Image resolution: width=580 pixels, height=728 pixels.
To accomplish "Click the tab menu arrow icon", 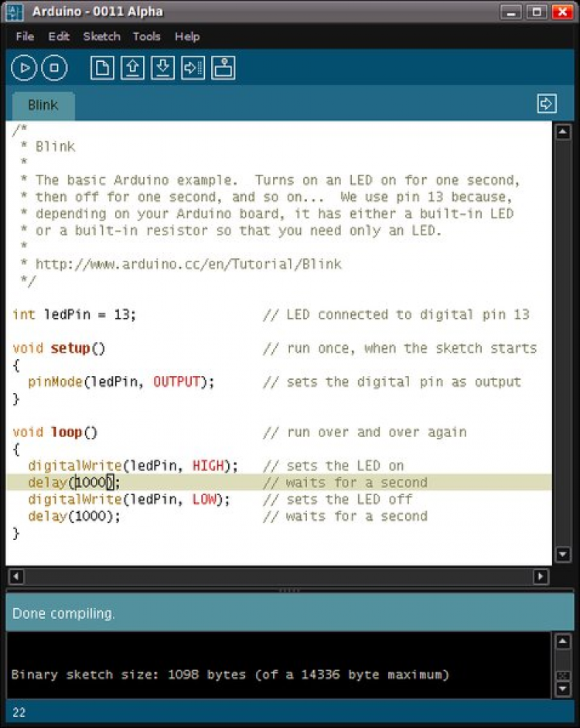I will pos(547,104).
